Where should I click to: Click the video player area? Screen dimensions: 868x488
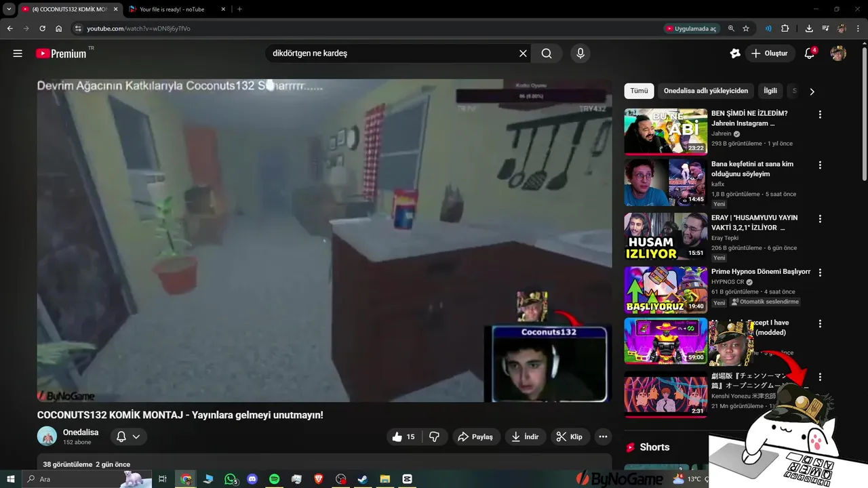click(x=324, y=241)
